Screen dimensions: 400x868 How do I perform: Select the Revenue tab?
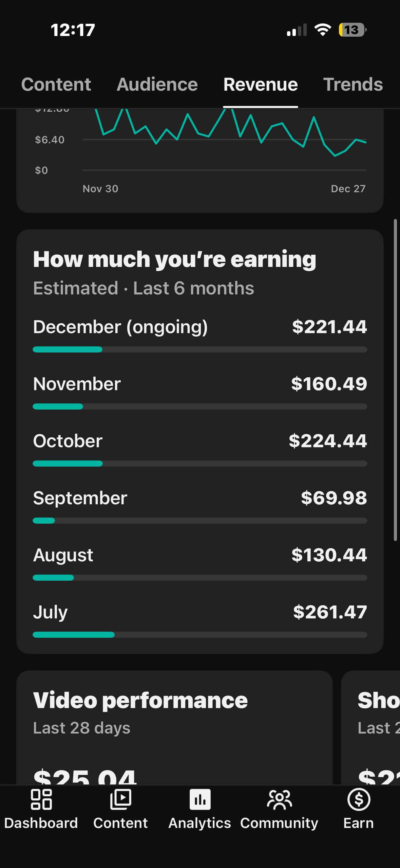(x=260, y=84)
